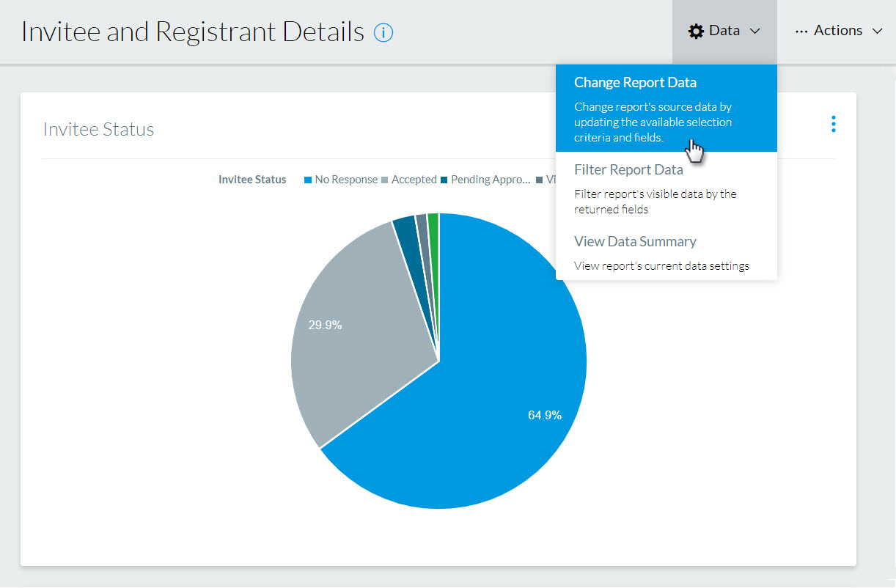
Task: Select Change Report Data
Action: (x=635, y=82)
